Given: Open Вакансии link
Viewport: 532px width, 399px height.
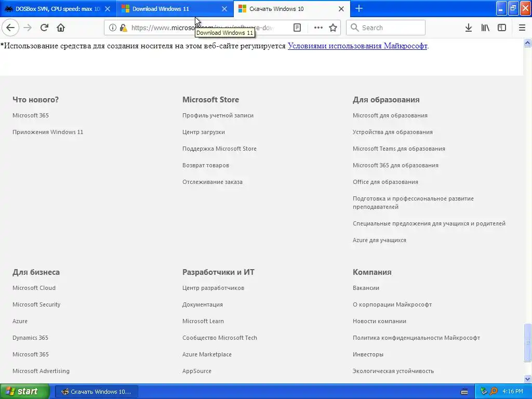Looking at the screenshot, I should pyautogui.click(x=366, y=288).
